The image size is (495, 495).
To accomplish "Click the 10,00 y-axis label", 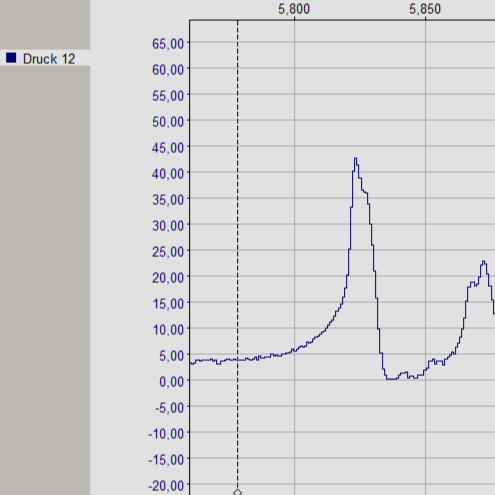I will 168,330.
